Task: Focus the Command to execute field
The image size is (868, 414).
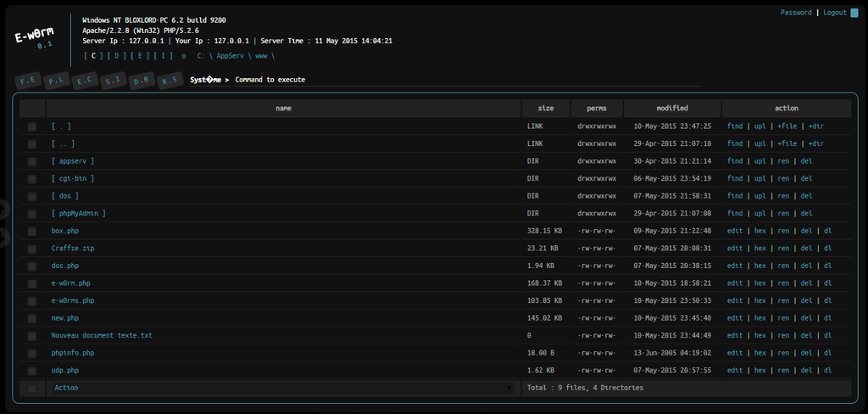Action: pyautogui.click(x=467, y=80)
